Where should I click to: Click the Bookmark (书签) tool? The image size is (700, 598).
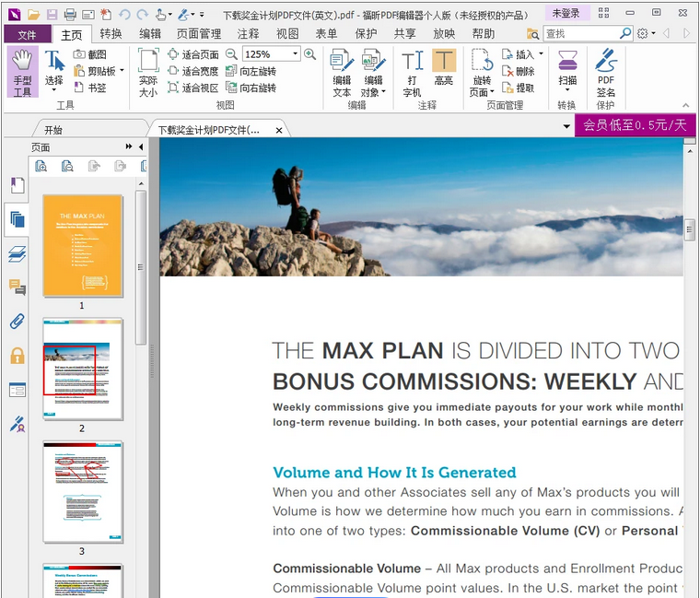[x=90, y=88]
